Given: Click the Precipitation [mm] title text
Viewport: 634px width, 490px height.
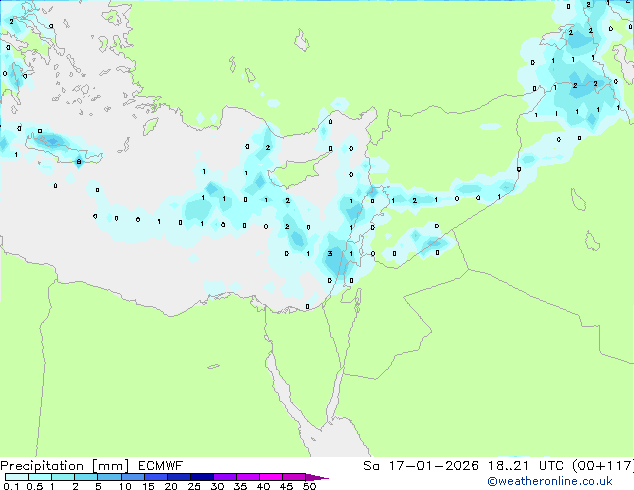Looking at the screenshot, I should click(x=65, y=466).
